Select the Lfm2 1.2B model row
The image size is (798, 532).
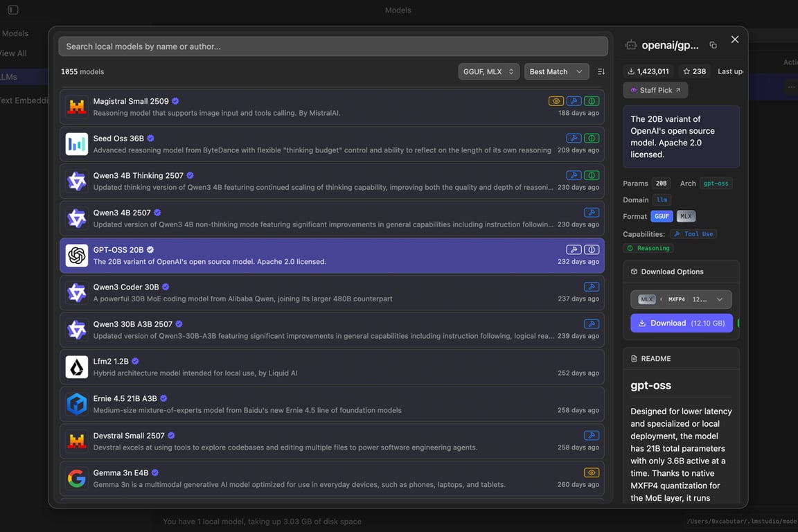[332, 367]
